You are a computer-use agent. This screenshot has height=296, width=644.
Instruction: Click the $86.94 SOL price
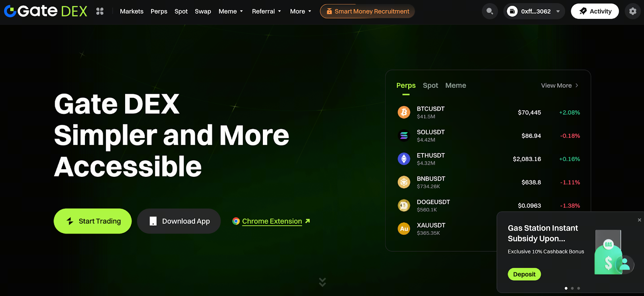(x=531, y=136)
